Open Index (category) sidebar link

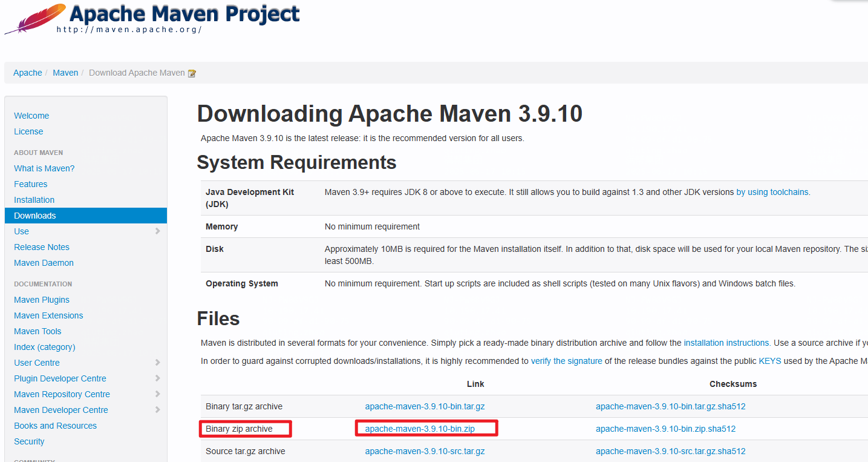45,347
